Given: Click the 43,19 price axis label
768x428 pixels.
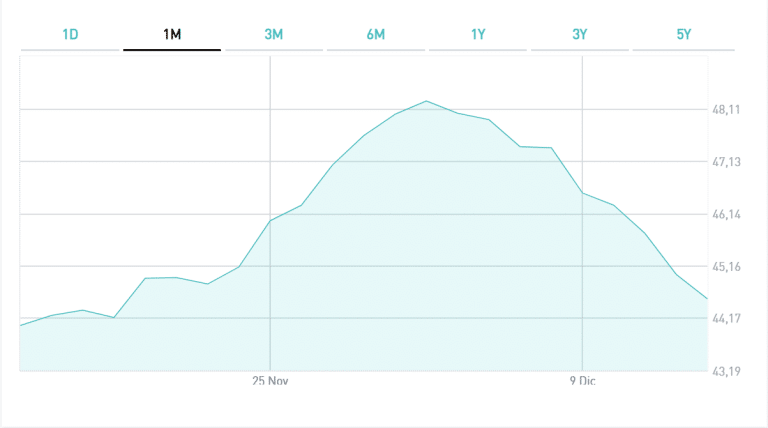Looking at the screenshot, I should (x=726, y=371).
